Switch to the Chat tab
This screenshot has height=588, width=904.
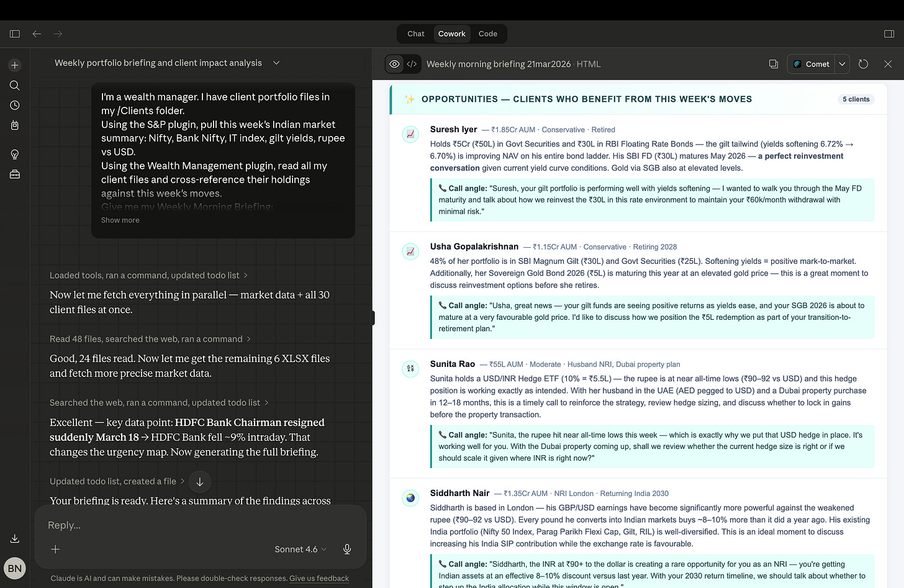(x=416, y=34)
